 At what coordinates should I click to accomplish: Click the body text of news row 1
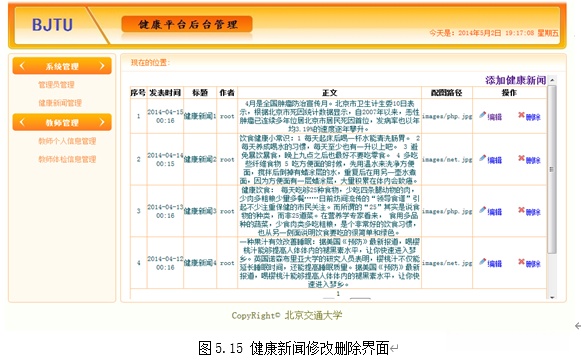click(329, 116)
